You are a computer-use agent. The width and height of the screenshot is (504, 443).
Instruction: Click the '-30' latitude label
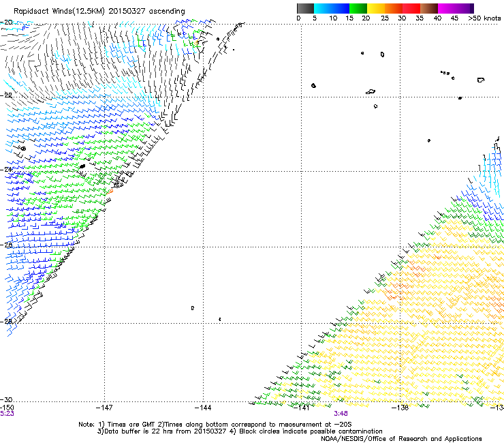(6, 399)
